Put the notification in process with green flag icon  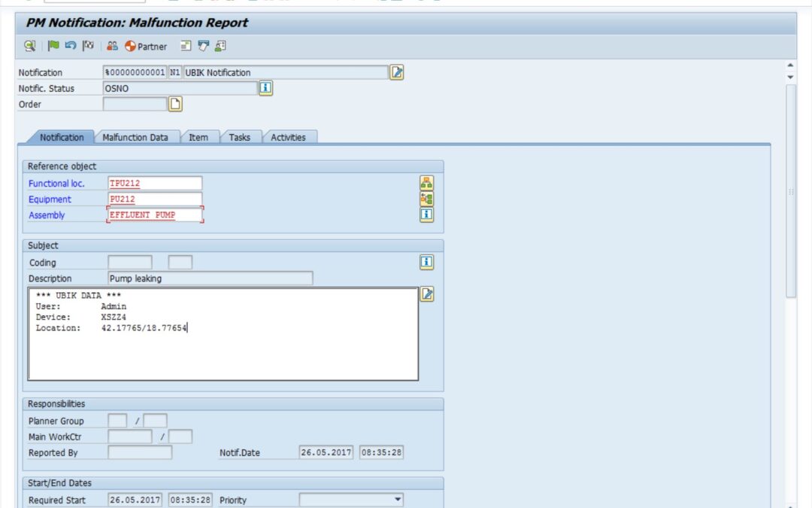tap(53, 46)
